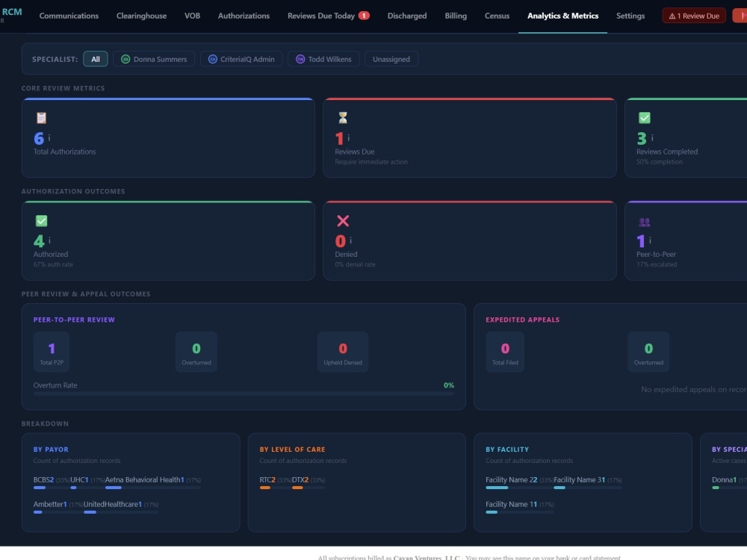Open Reviews Due Today tab
Image resolution: width=747 pixels, height=560 pixels.
click(x=328, y=16)
